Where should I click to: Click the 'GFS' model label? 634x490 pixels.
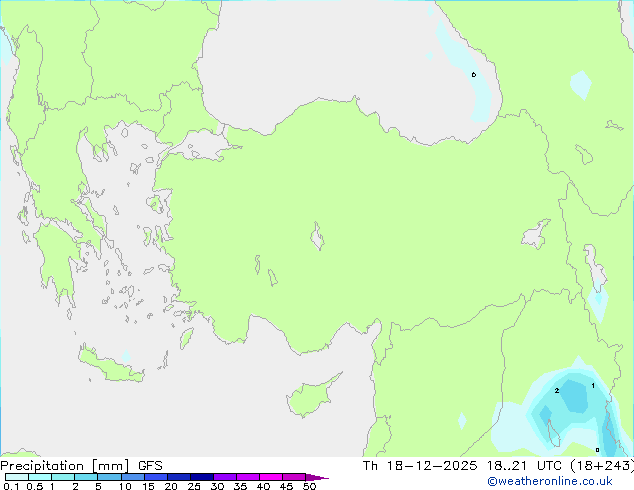click(150, 466)
